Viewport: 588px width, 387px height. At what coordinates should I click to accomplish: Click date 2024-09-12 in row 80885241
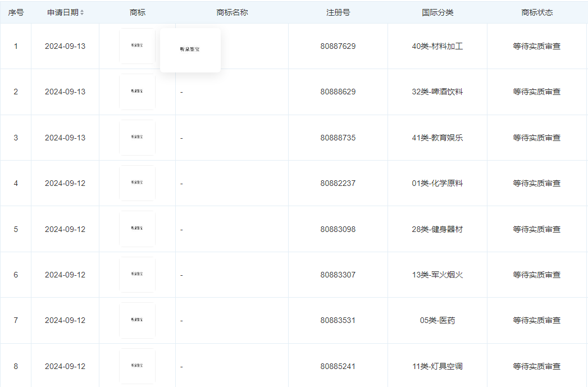(x=65, y=366)
